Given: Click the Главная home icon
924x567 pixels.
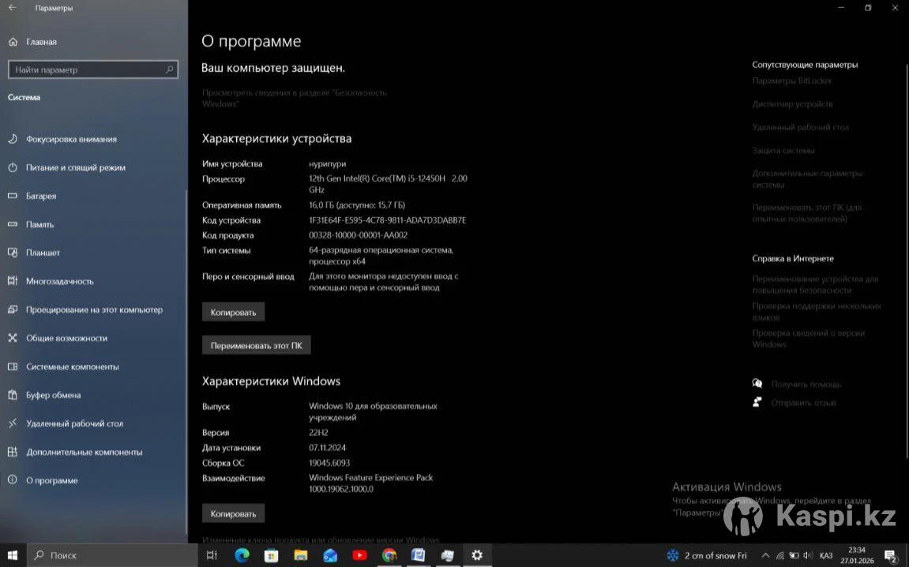Looking at the screenshot, I should (13, 42).
